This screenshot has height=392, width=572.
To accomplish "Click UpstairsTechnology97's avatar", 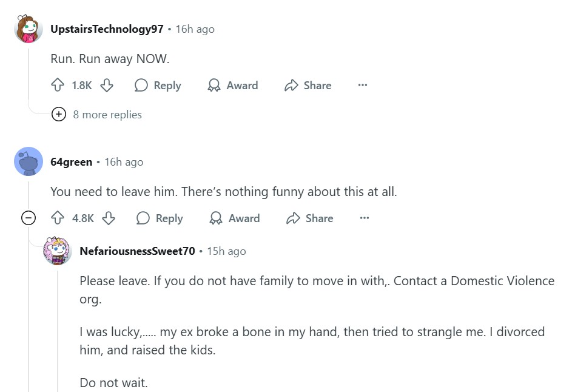I will [x=28, y=28].
